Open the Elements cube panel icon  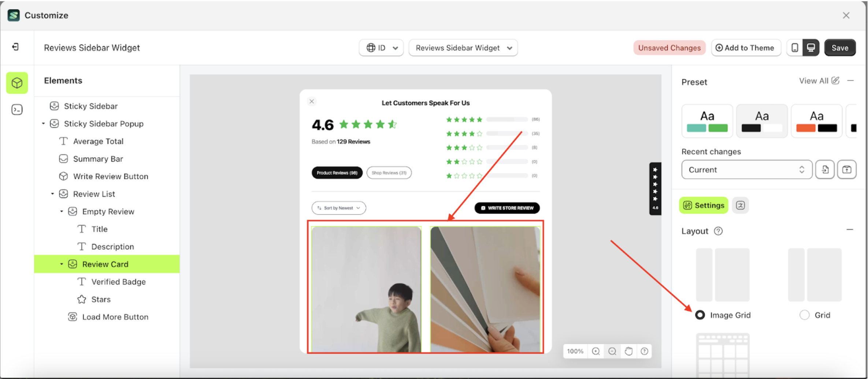(17, 83)
